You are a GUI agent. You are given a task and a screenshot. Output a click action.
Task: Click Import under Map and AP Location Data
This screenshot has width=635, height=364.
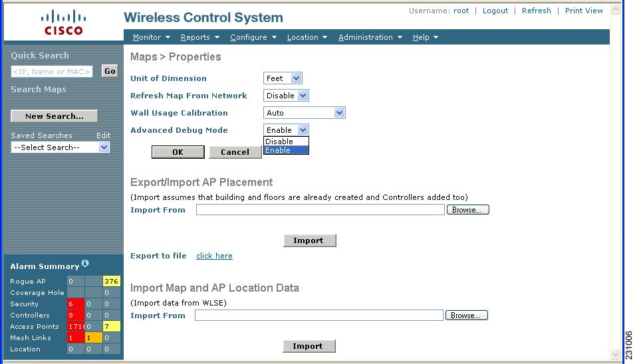point(309,346)
